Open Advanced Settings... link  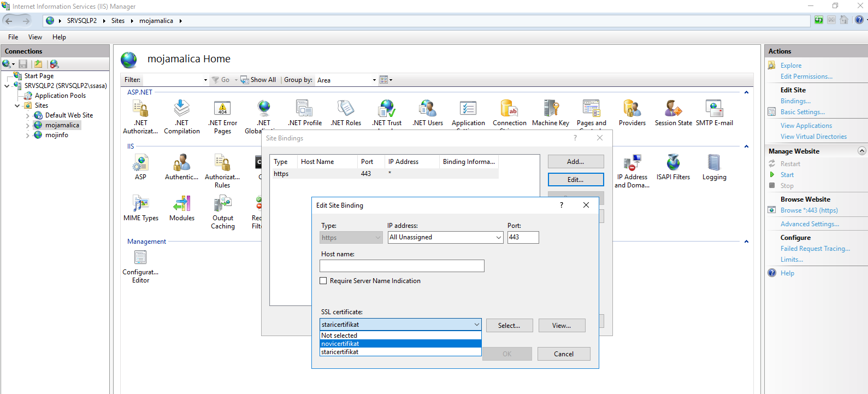pos(810,224)
